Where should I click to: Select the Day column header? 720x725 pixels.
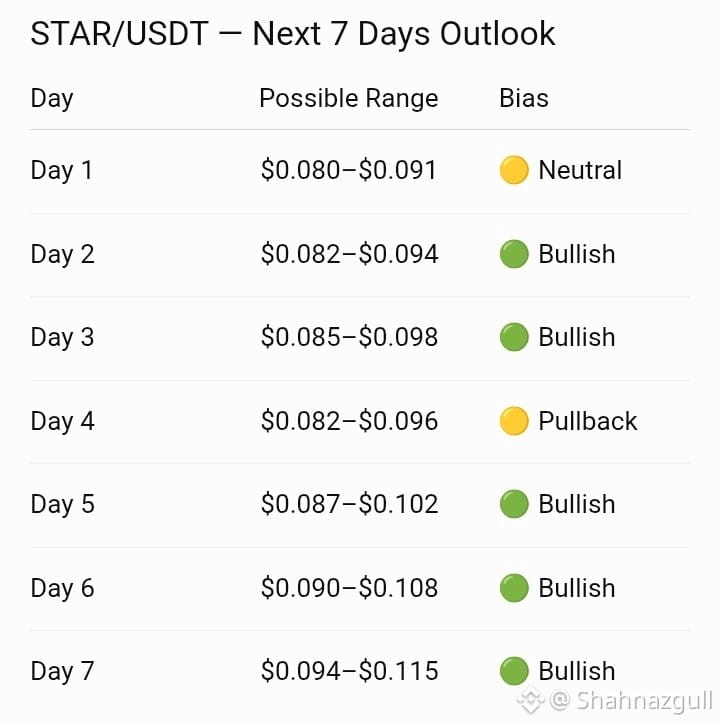coord(52,98)
